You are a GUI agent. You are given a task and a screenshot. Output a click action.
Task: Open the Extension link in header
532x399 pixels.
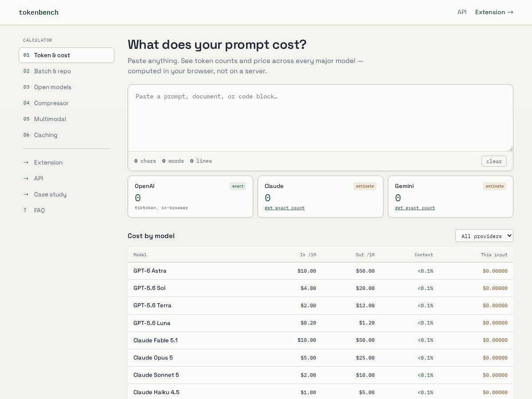point(494,12)
